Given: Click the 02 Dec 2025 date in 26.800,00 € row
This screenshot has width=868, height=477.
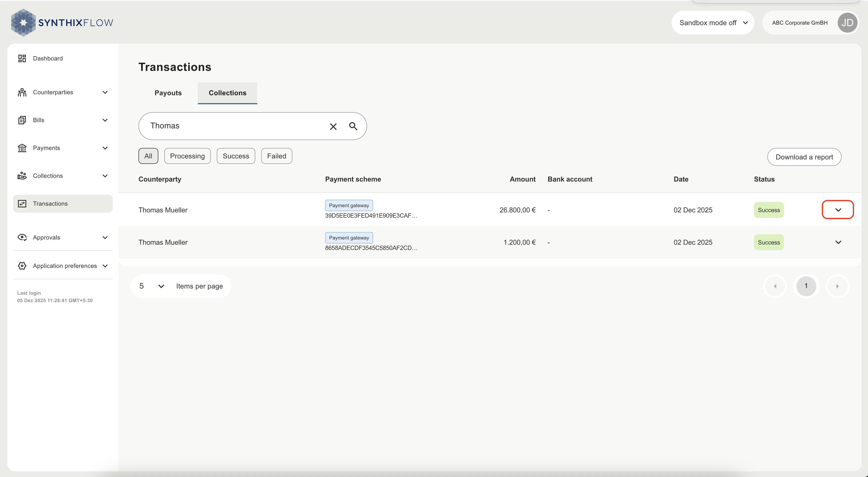Looking at the screenshot, I should point(693,210).
